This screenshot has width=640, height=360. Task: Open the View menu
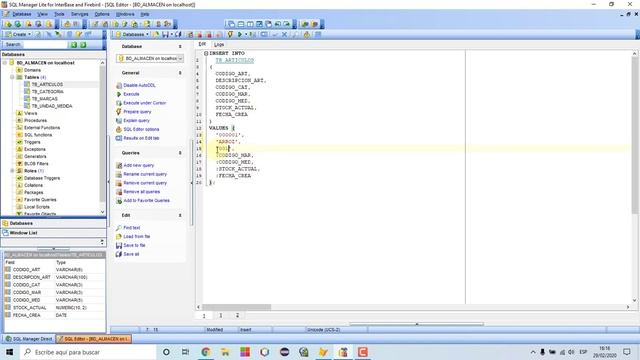pyautogui.click(x=42, y=14)
